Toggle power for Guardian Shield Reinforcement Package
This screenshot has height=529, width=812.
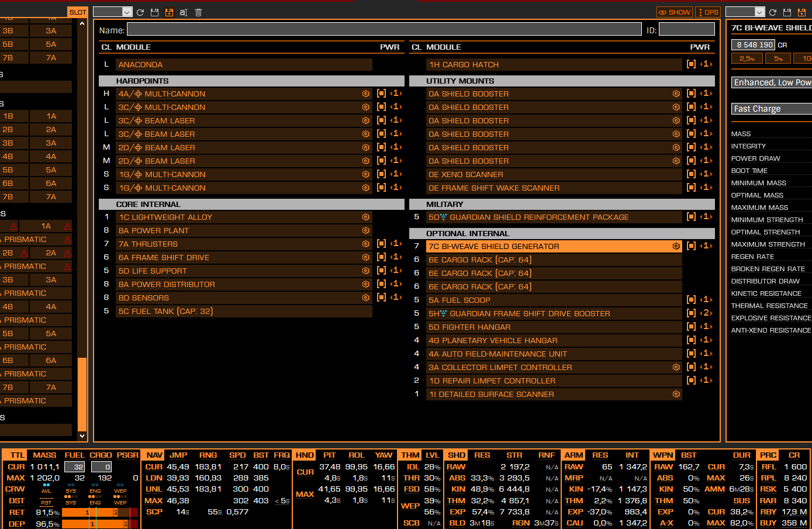pyautogui.click(x=691, y=217)
